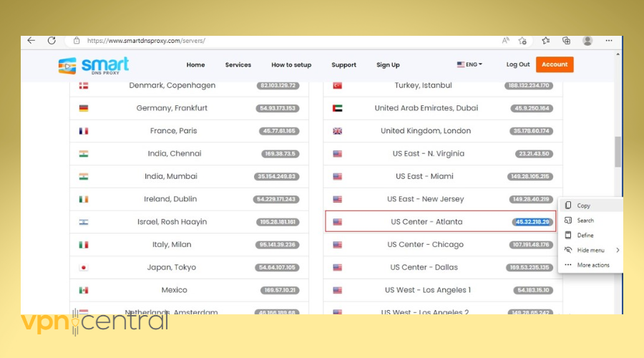
Task: Click the page vertical scrollbar thumb
Action: pyautogui.click(x=618, y=152)
